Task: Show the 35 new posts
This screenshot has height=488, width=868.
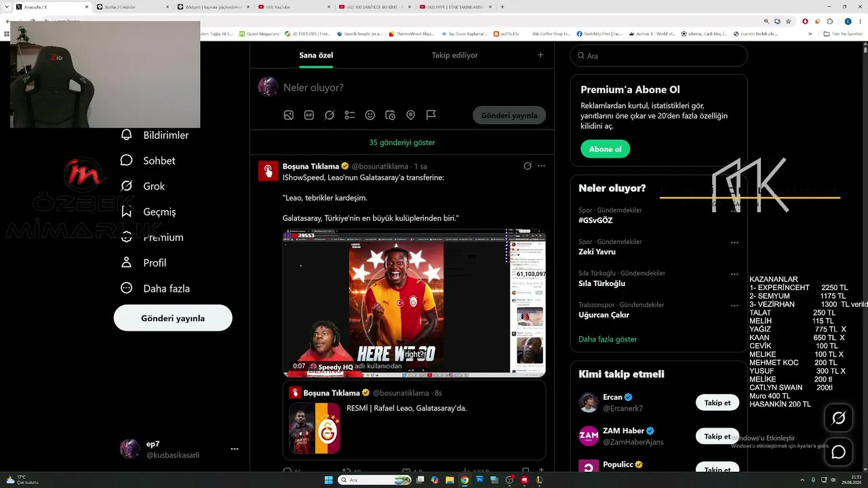Action: (x=402, y=142)
